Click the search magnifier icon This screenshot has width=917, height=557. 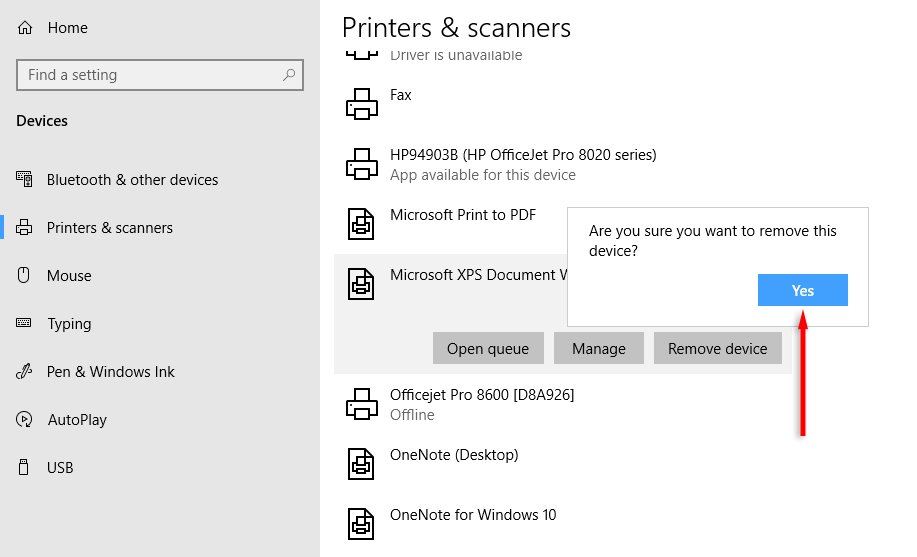click(x=289, y=75)
